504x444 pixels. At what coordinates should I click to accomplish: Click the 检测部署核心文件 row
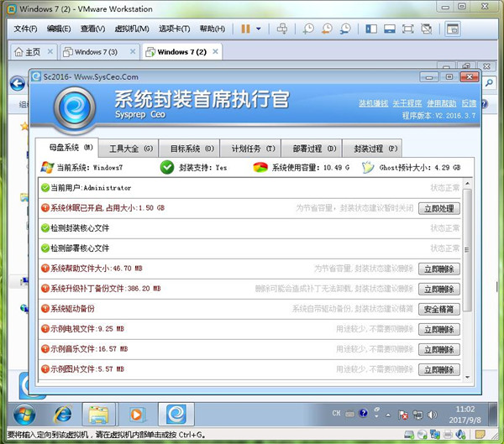point(250,248)
